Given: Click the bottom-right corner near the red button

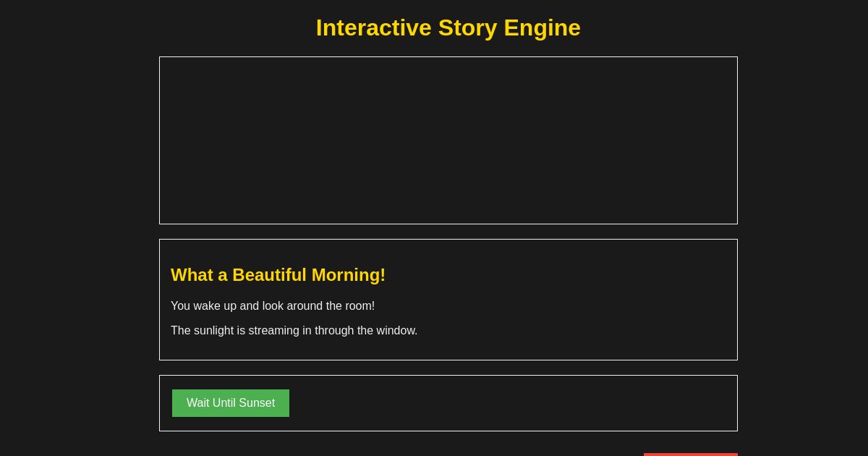Looking at the screenshot, I should point(691,452).
